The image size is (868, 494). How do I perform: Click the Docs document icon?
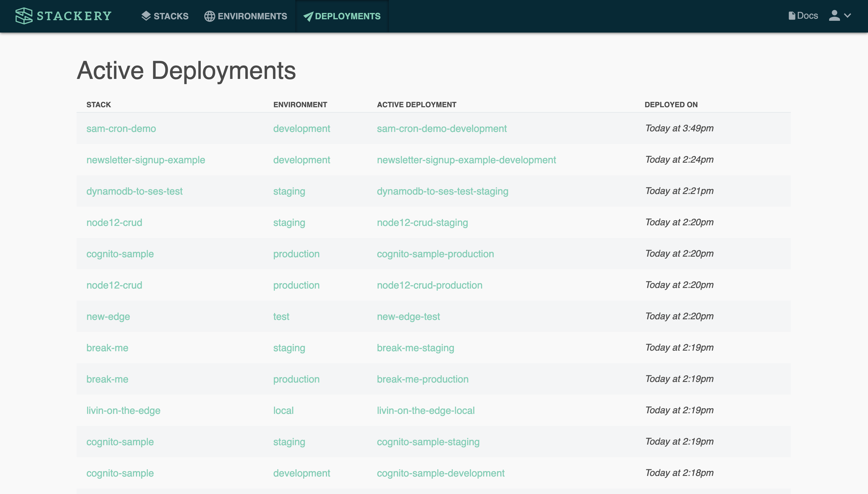coord(792,16)
